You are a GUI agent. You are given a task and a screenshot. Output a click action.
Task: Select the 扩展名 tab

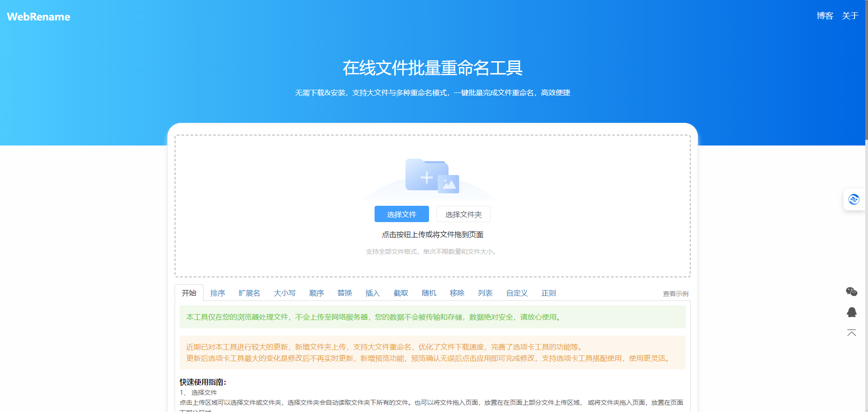[249, 293]
